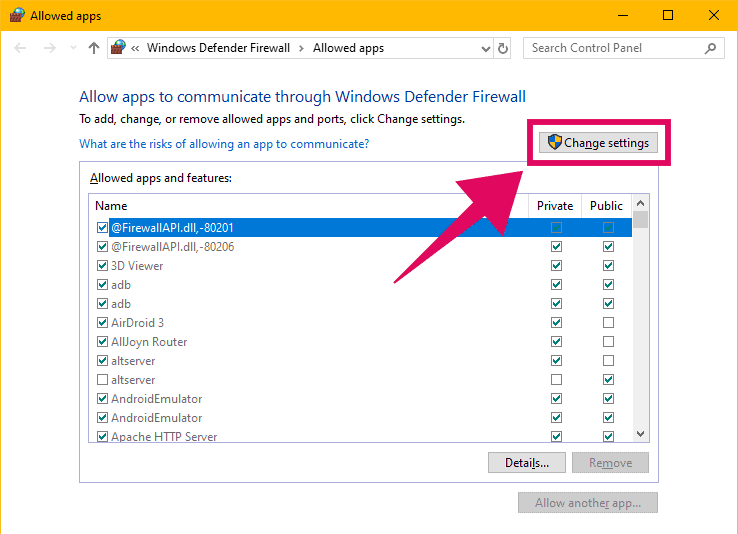Maximize the Allowed apps window
This screenshot has height=534, width=738.
point(667,16)
